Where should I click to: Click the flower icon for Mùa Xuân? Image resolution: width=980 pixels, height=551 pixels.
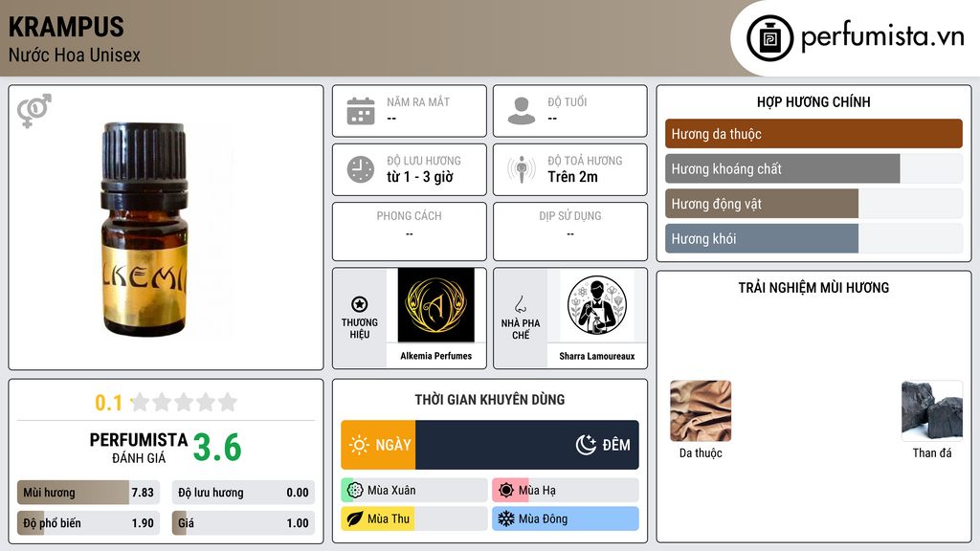click(x=355, y=491)
